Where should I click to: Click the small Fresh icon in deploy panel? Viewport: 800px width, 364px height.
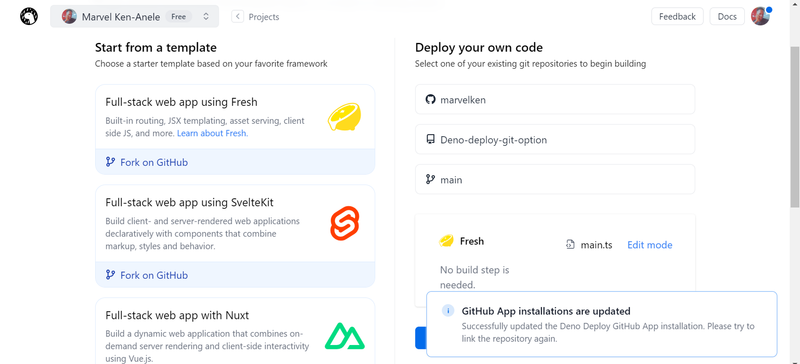[x=446, y=241]
